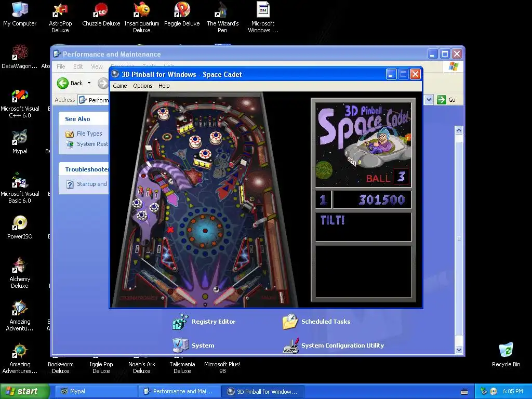Image resolution: width=532 pixels, height=399 pixels.
Task: Click the Go button
Action: pos(446,100)
